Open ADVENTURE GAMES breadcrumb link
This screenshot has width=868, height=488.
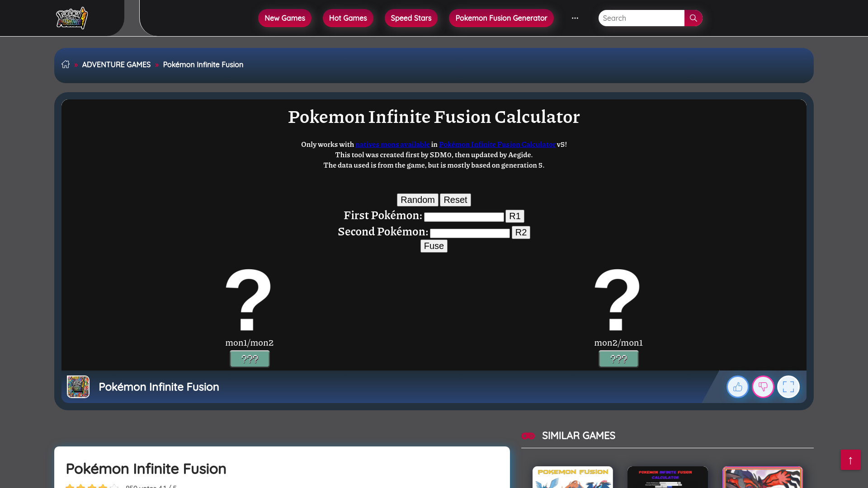116,65
